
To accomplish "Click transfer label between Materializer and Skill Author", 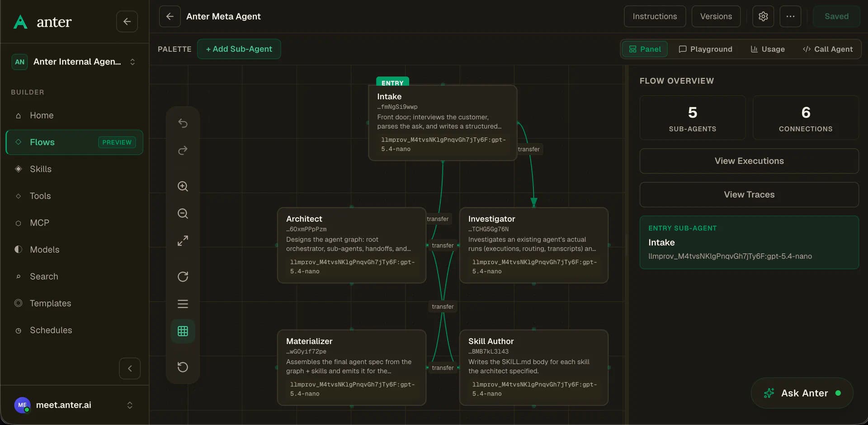I will click(x=443, y=368).
